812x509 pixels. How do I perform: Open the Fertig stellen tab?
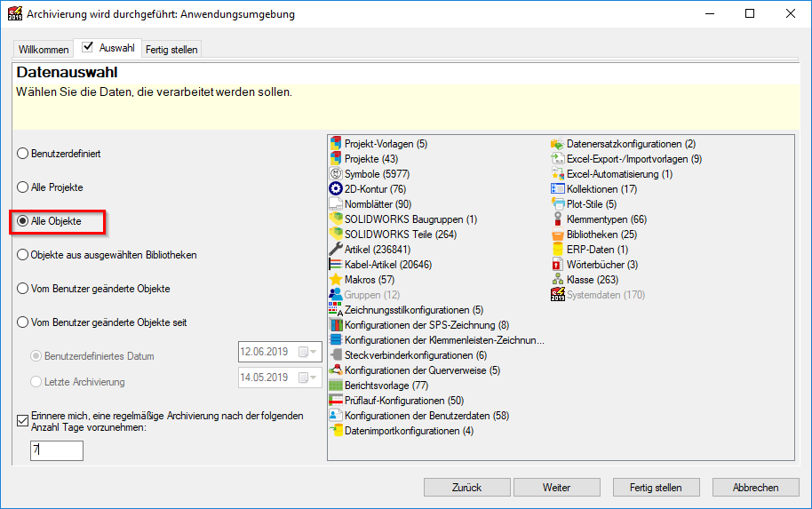tap(171, 50)
